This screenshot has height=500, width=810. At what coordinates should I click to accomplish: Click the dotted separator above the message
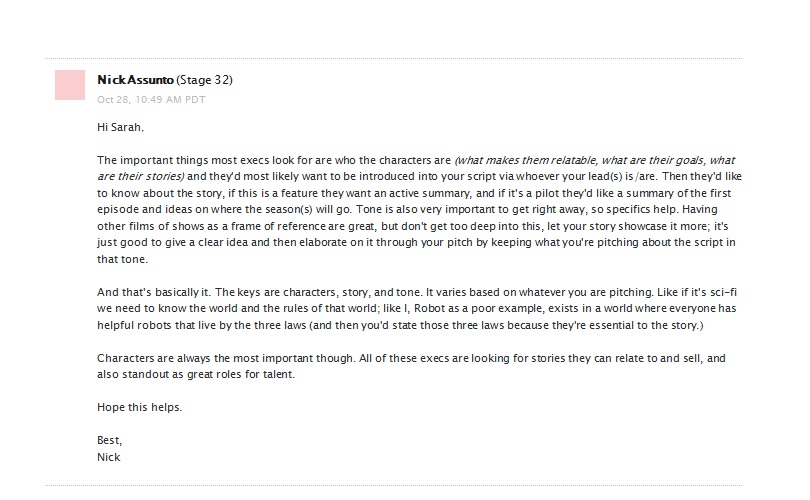[x=393, y=58]
